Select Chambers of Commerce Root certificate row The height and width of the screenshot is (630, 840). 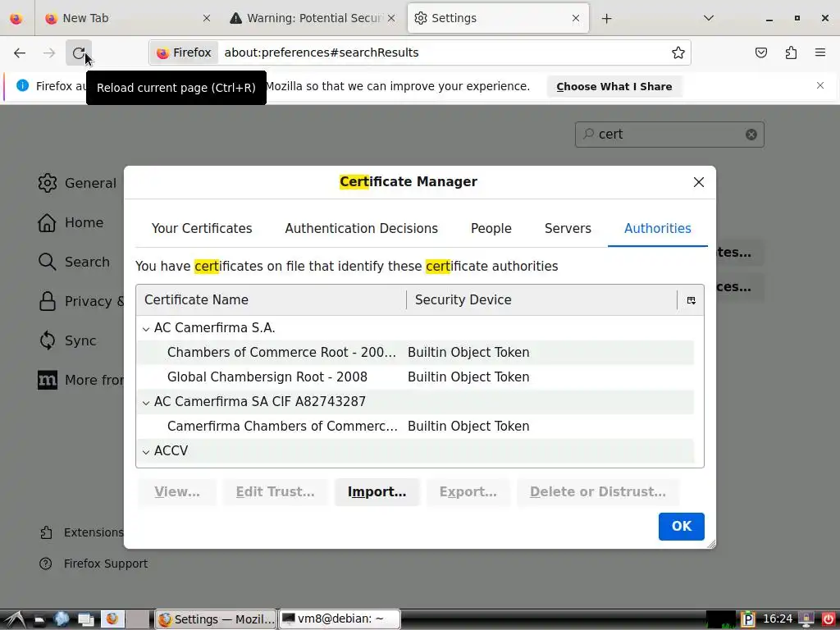coord(415,353)
